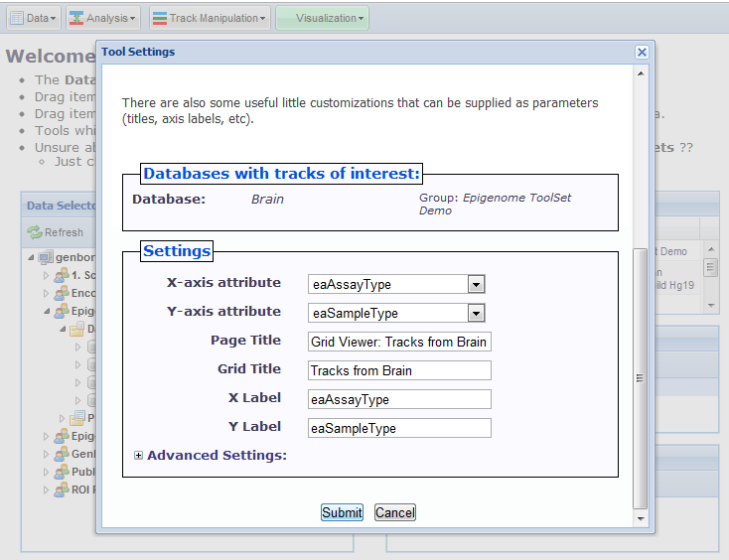Submit the tool settings
This screenshot has width=729, height=560.
tap(342, 512)
